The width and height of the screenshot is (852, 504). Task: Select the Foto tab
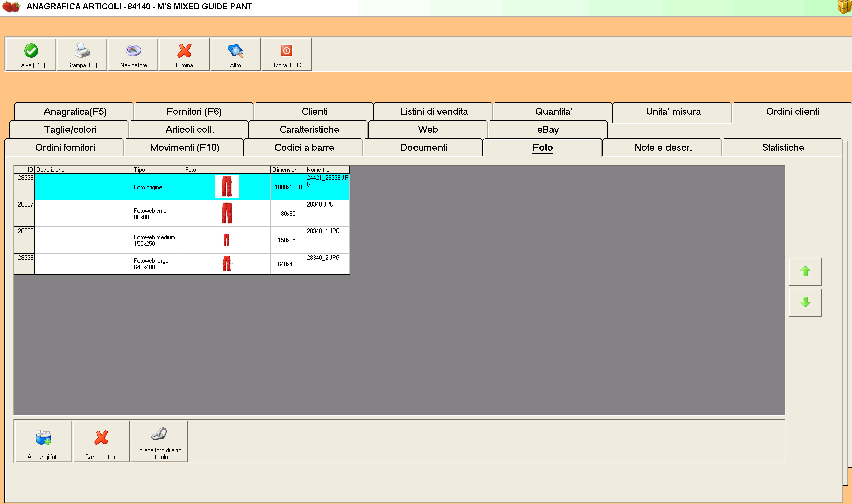543,147
